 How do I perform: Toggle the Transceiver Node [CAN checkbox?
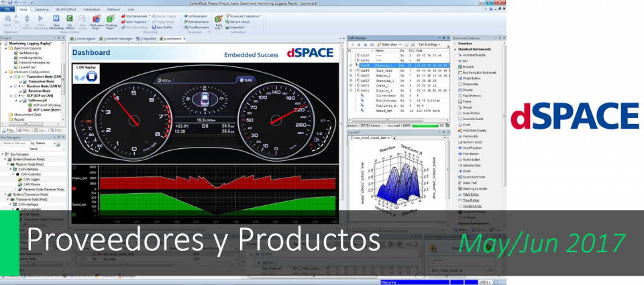tap(15, 76)
